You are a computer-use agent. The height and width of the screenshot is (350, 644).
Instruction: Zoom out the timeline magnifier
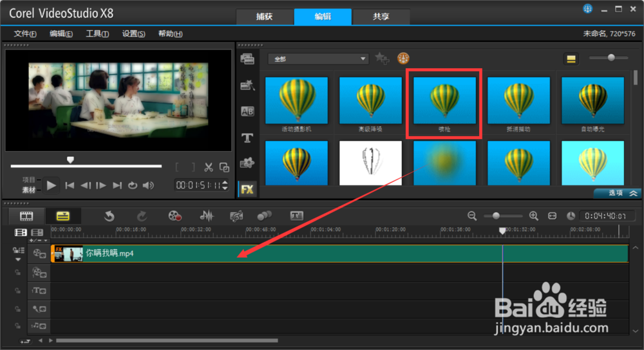[472, 216]
